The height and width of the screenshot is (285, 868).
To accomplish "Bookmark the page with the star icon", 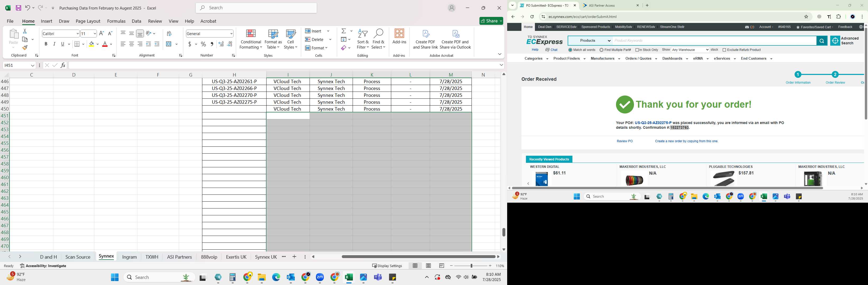I will tap(806, 17).
